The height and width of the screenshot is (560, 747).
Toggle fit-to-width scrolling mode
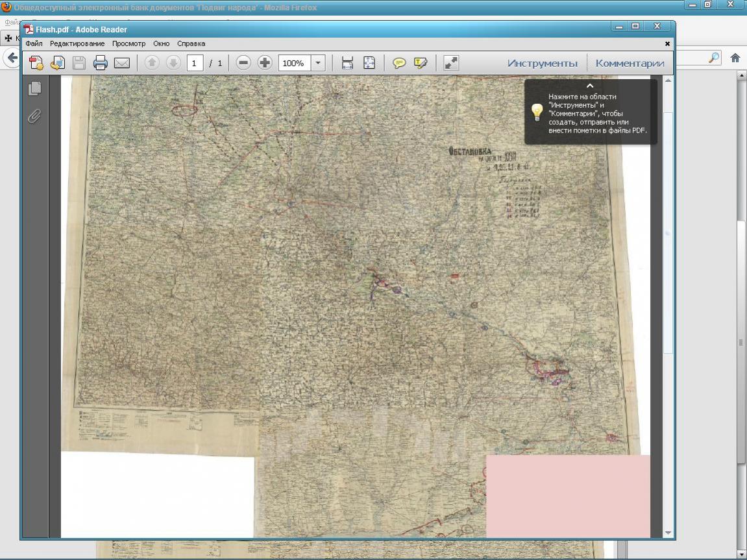click(347, 63)
